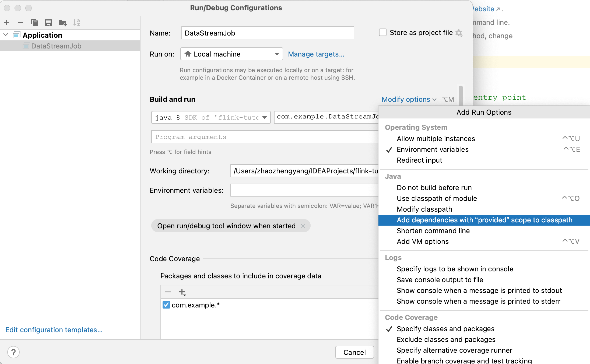Toggle Environment variables option in menu
Screen dimensions: 590x364
point(433,149)
